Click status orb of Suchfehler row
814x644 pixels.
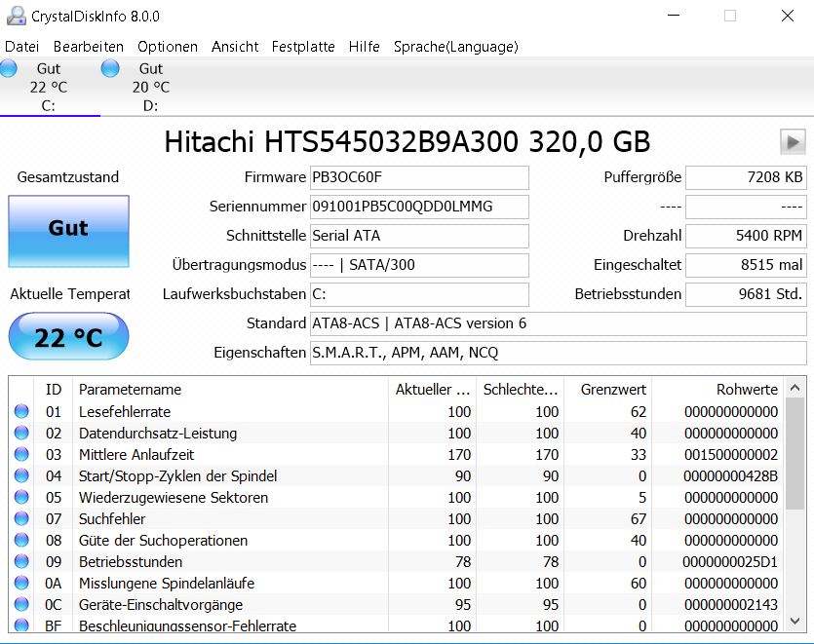(21, 519)
